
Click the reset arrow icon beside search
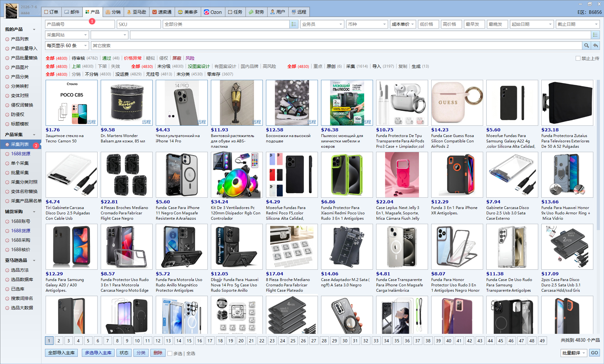click(x=595, y=46)
